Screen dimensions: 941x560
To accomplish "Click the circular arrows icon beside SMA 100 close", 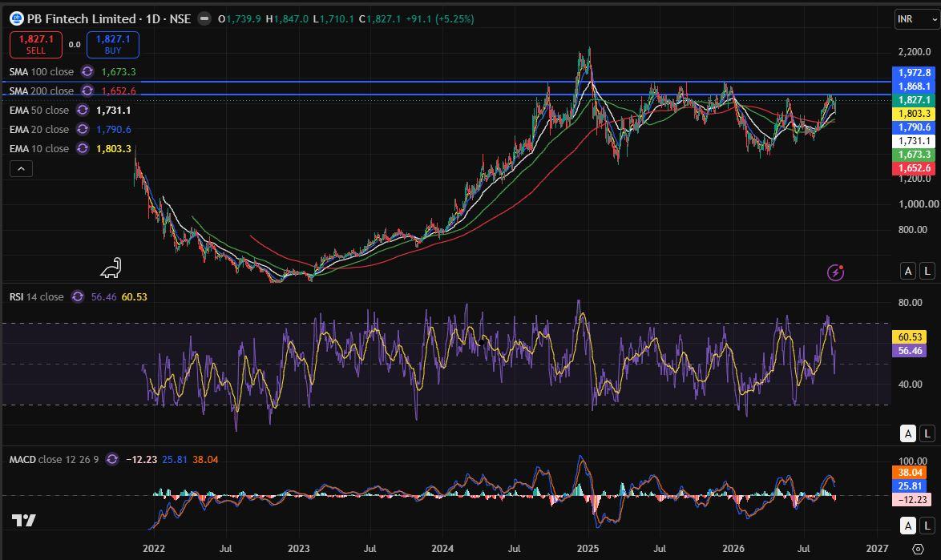I will pyautogui.click(x=87, y=72).
